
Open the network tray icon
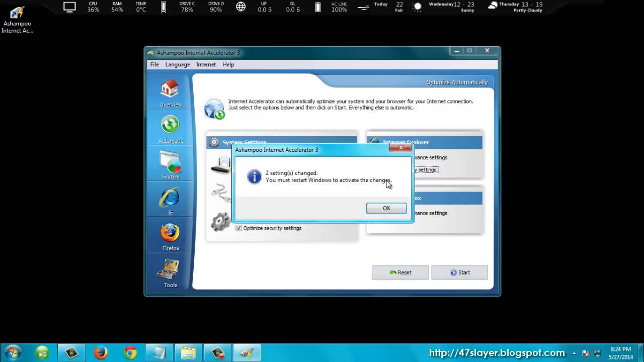[597, 353]
